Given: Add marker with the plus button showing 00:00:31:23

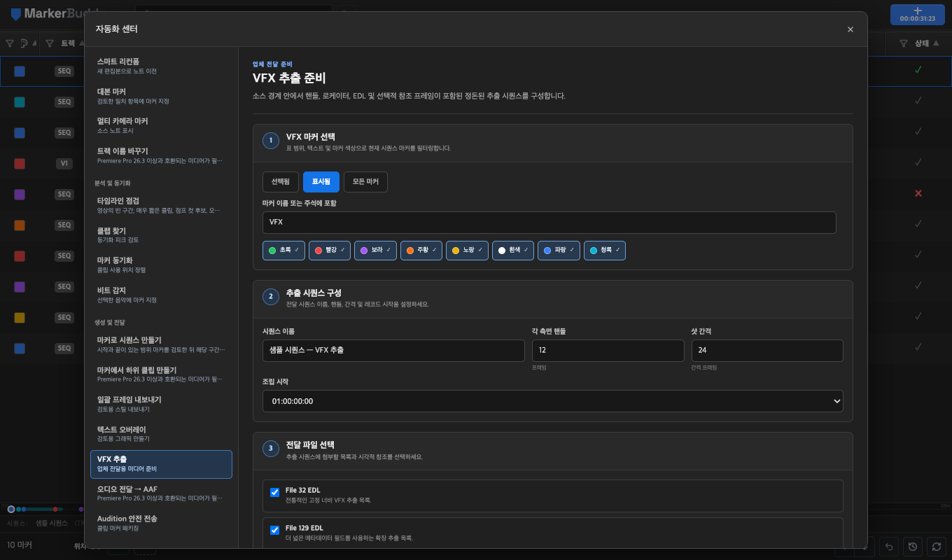Looking at the screenshot, I should tap(918, 14).
